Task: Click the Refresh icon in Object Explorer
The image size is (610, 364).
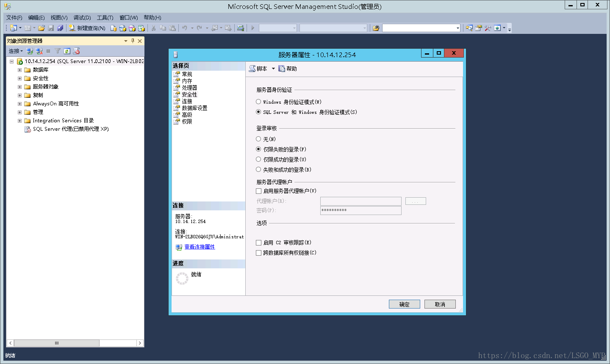Action: 67,51
